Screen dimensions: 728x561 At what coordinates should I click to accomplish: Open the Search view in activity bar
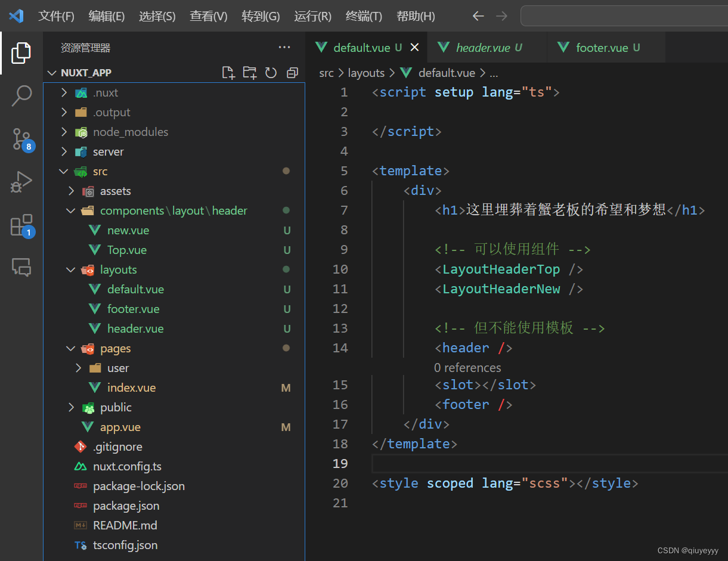pyautogui.click(x=21, y=95)
